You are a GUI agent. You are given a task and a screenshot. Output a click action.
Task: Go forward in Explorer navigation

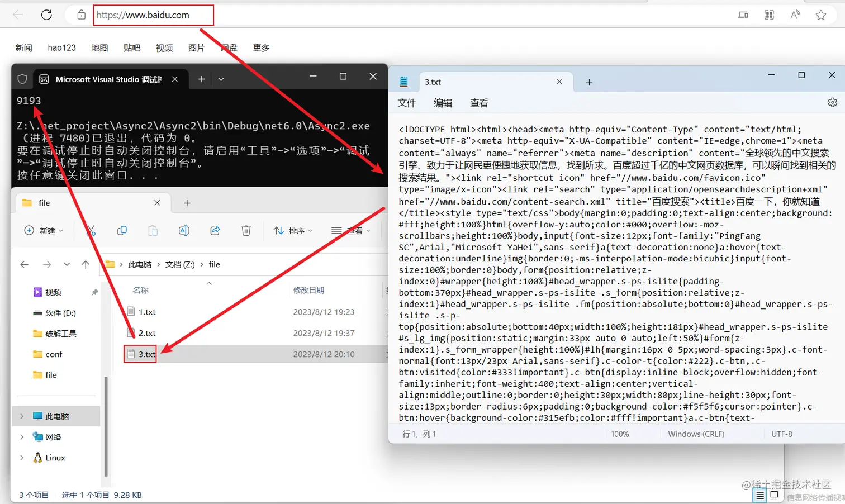click(x=47, y=265)
